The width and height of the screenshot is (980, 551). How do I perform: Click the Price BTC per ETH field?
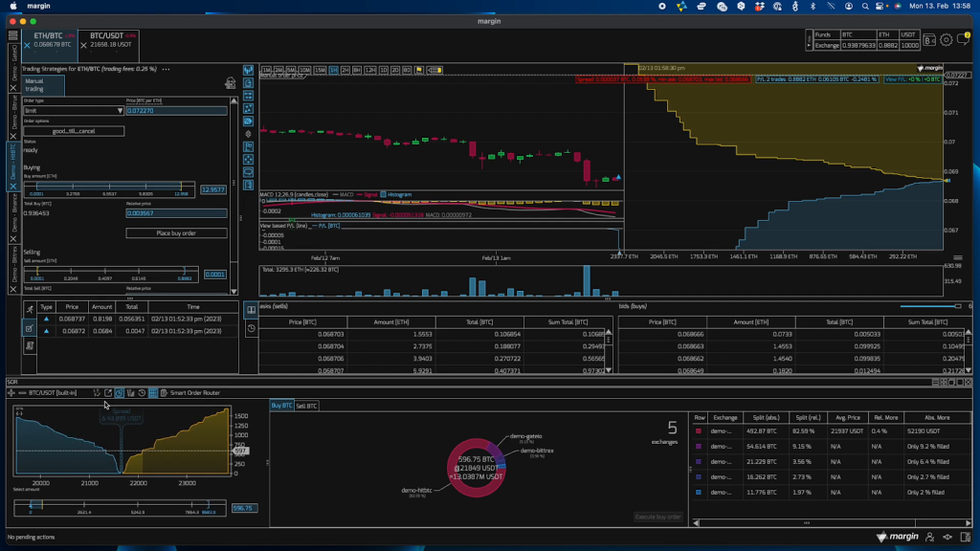point(176,111)
